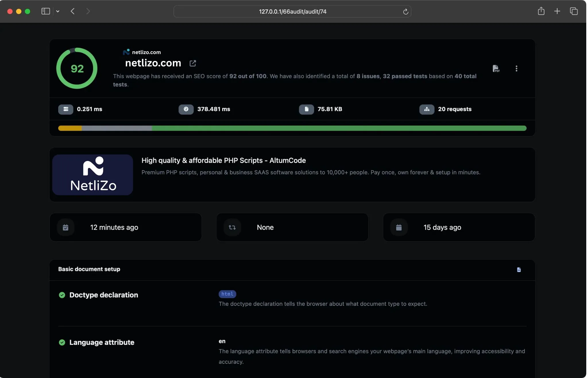Open netlizo.com external link icon
Image resolution: width=588 pixels, height=378 pixels.
point(193,63)
